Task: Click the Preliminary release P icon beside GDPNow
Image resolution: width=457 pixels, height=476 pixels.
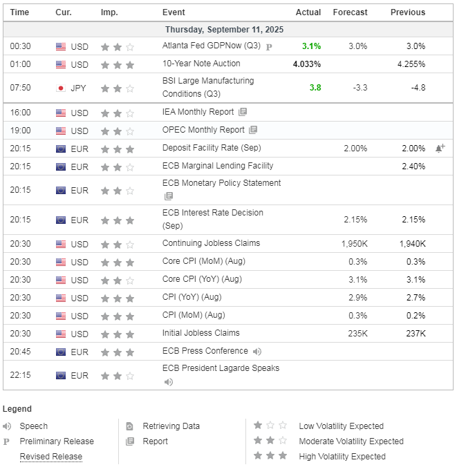Action: pos(269,47)
